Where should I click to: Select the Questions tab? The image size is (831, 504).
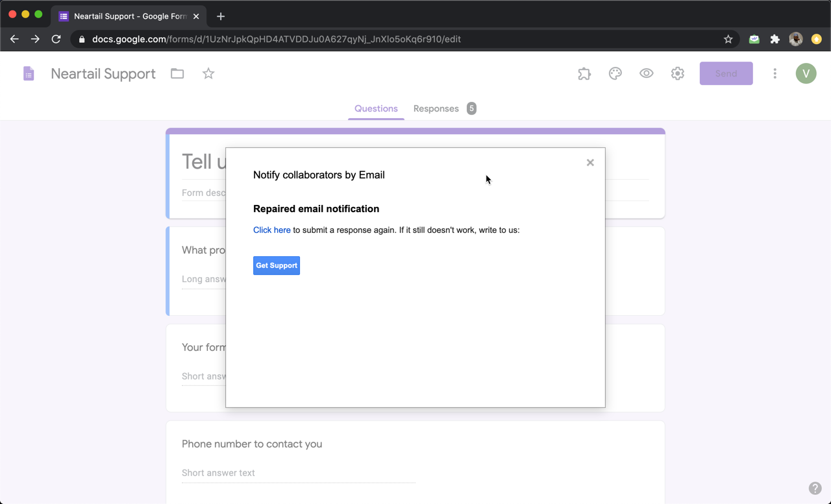(x=376, y=109)
